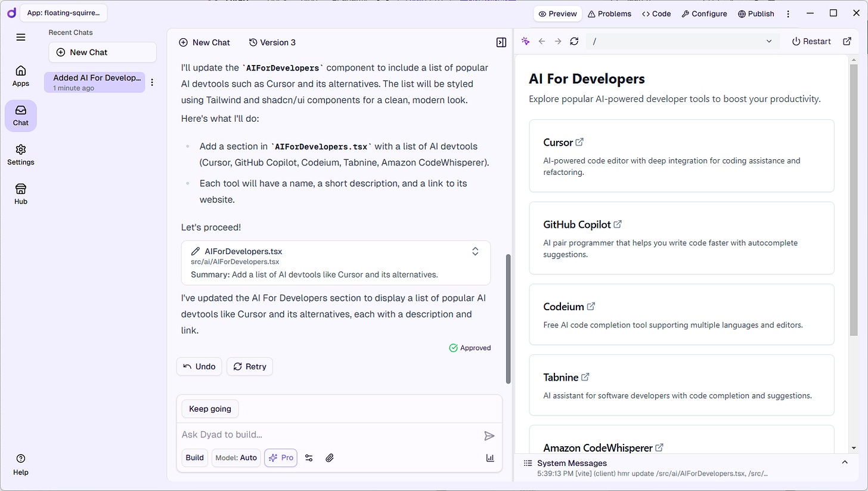The width and height of the screenshot is (868, 491).
Task: Focus the Ask Dyad to build input
Action: pos(330,435)
